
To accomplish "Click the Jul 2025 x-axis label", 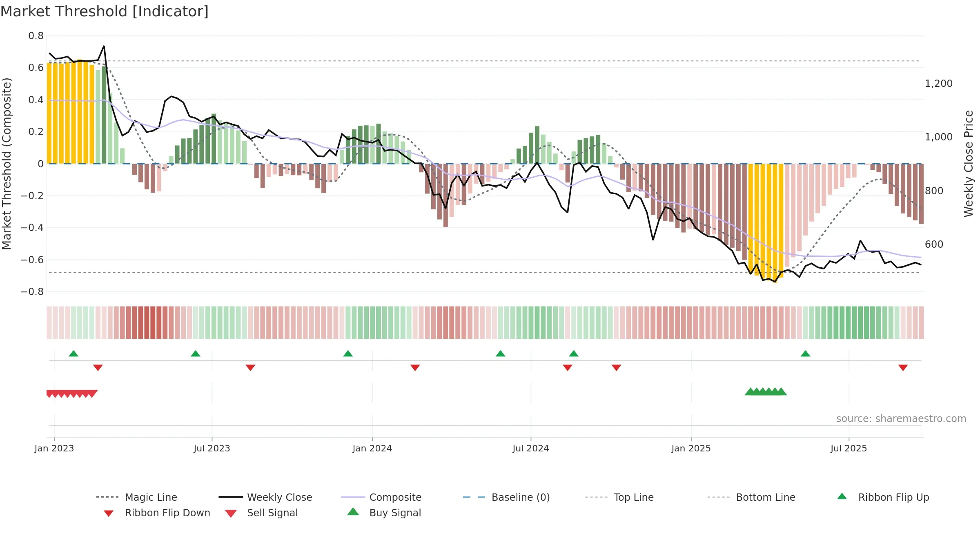I will 849,448.
